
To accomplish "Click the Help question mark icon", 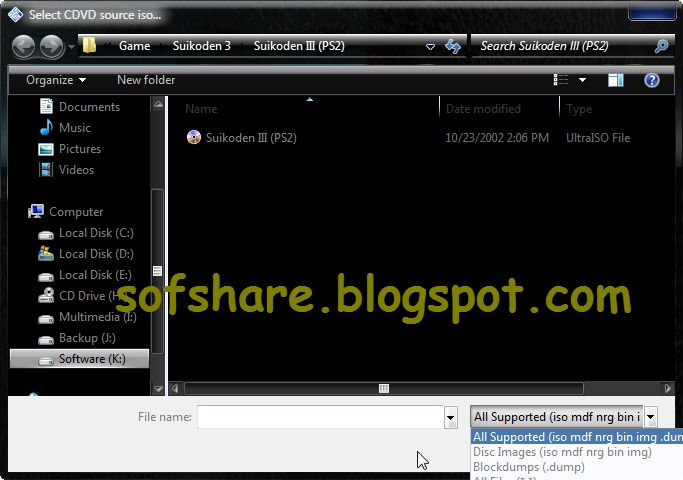I will click(652, 80).
